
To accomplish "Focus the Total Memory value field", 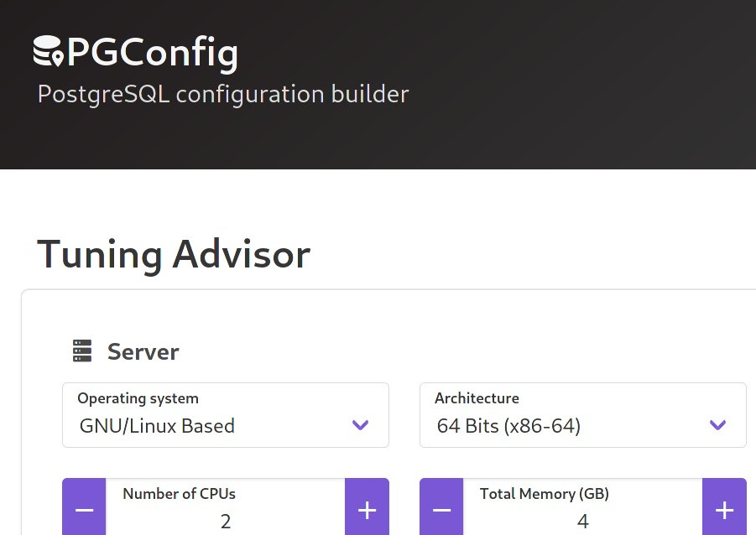I will [x=582, y=521].
